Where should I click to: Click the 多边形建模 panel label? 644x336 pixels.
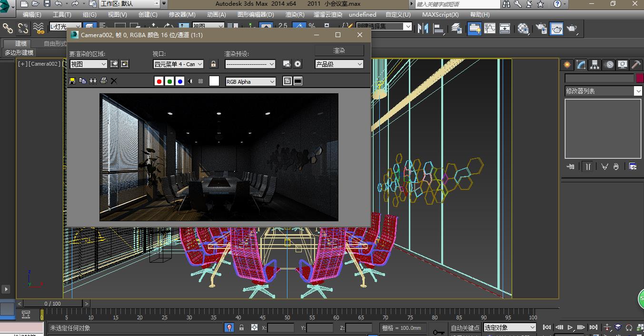pos(19,53)
